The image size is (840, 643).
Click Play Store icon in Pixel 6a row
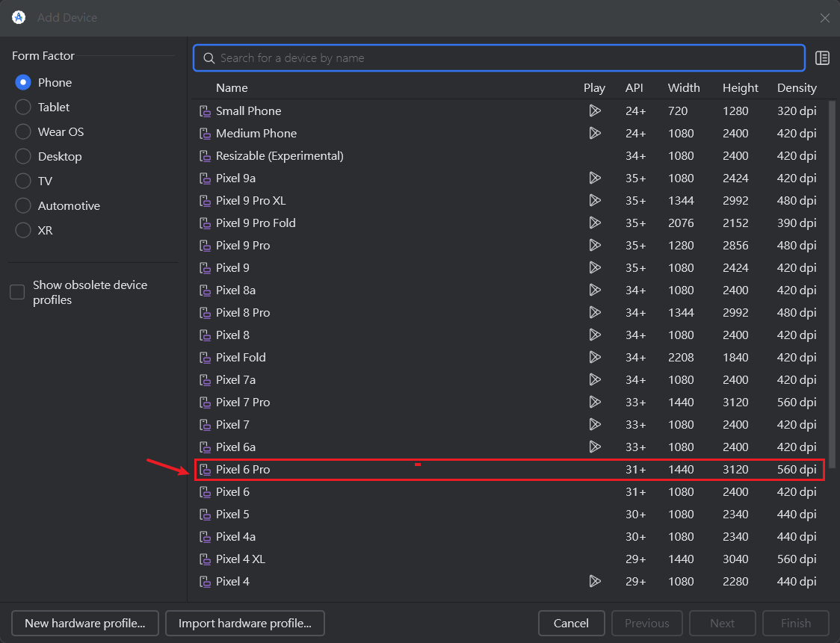[x=595, y=447]
